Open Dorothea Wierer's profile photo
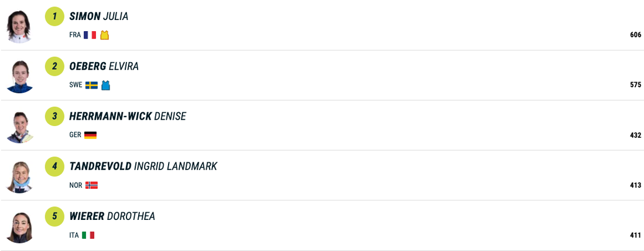Viewport: 644px width, 251px height. click(19, 226)
